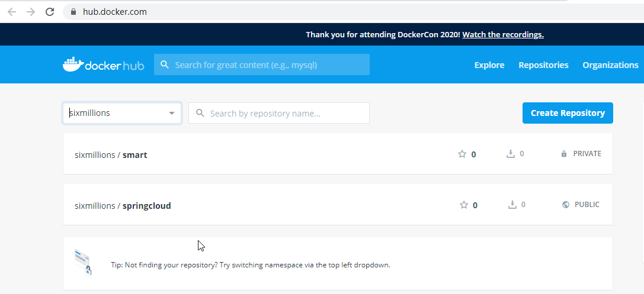The height and width of the screenshot is (294, 644).
Task: Click the hub.docker.com address bar
Action: [353, 12]
